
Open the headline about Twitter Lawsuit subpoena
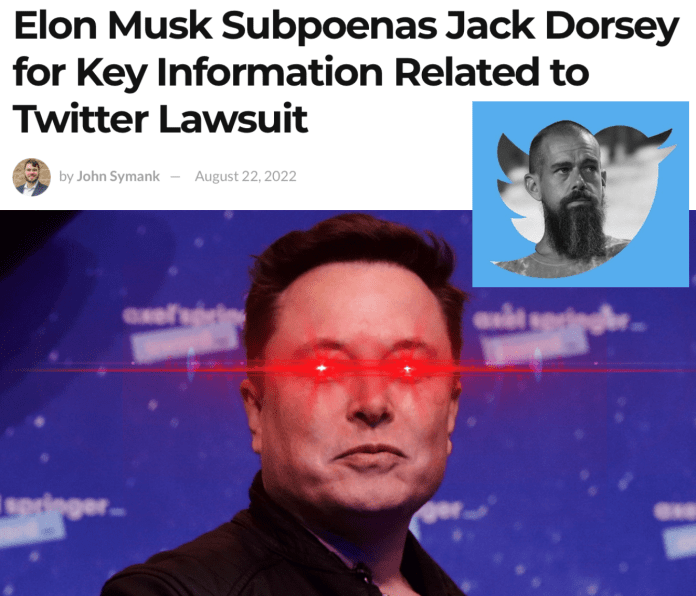coord(346,73)
